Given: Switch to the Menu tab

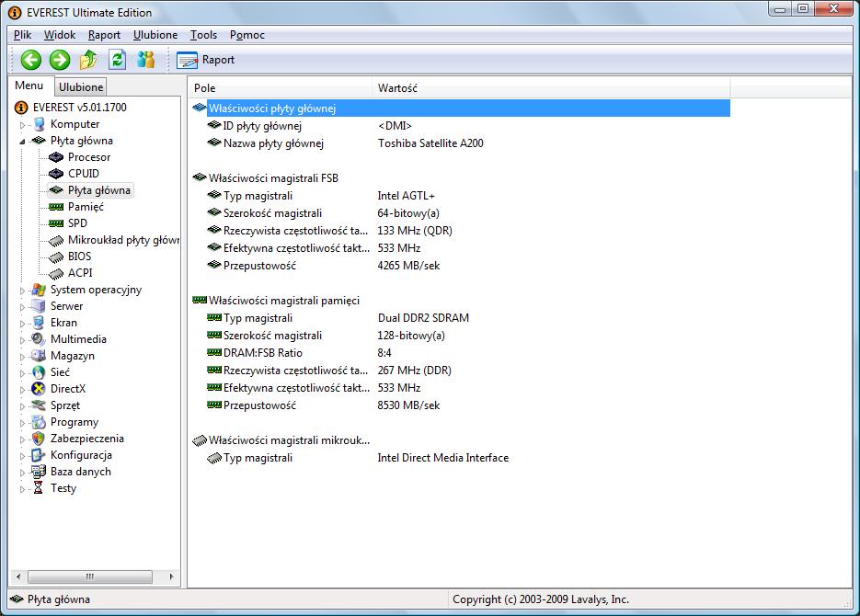Looking at the screenshot, I should tap(29, 86).
